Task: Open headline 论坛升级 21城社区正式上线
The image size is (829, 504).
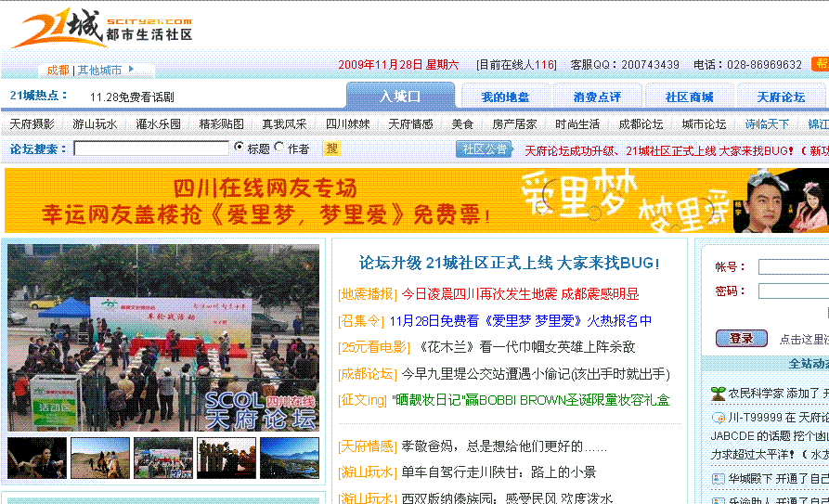Action: coord(509,263)
